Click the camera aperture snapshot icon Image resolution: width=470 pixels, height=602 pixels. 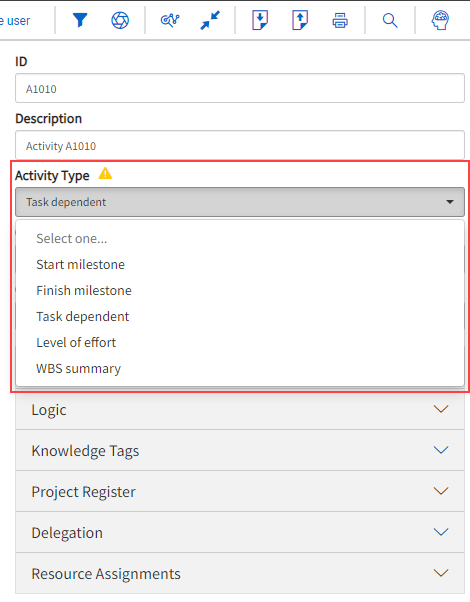pyautogui.click(x=120, y=20)
